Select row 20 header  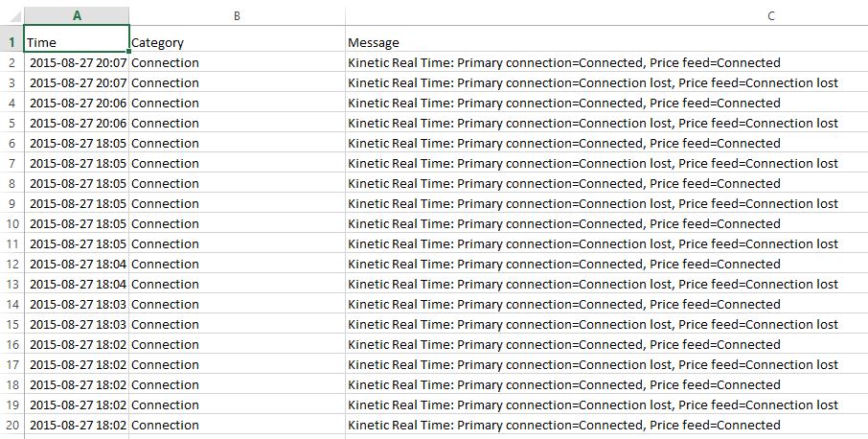(11, 425)
